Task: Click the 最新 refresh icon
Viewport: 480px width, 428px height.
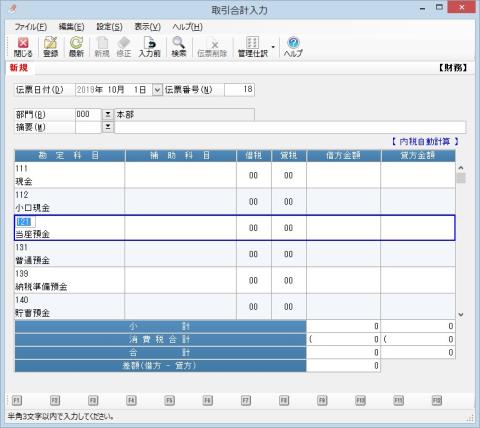Action: click(76, 47)
